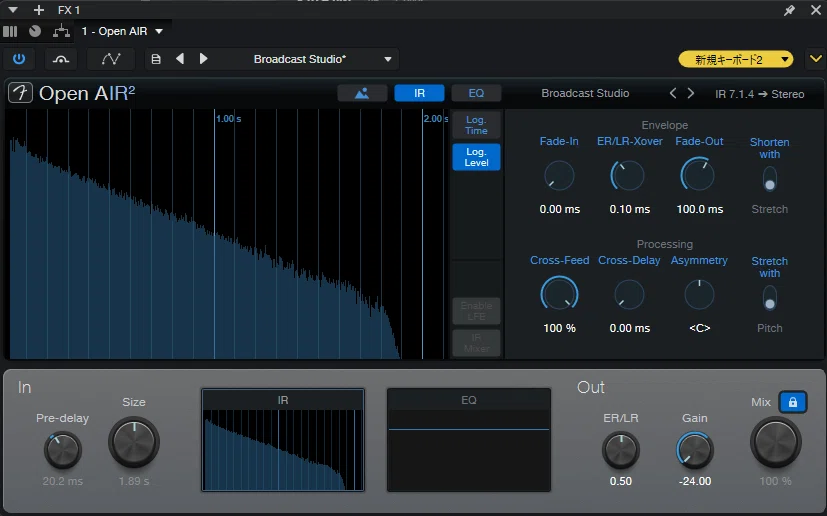
Task: Select the IR tab
Action: pyautogui.click(x=419, y=93)
